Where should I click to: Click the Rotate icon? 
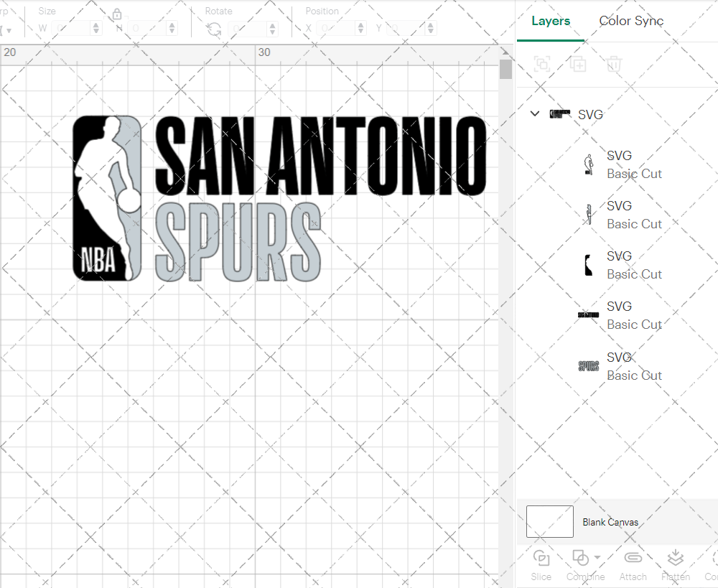tap(214, 29)
